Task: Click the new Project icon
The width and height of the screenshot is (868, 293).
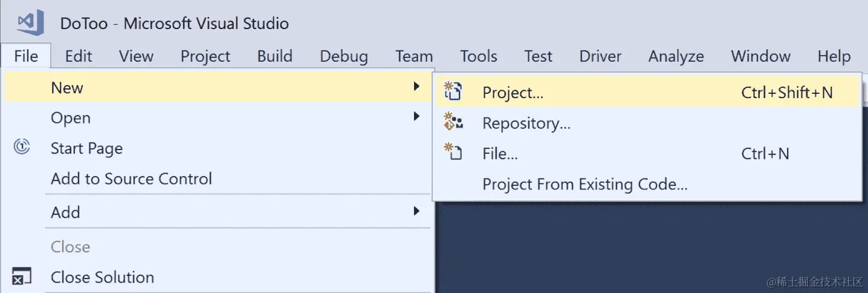Action: [453, 91]
